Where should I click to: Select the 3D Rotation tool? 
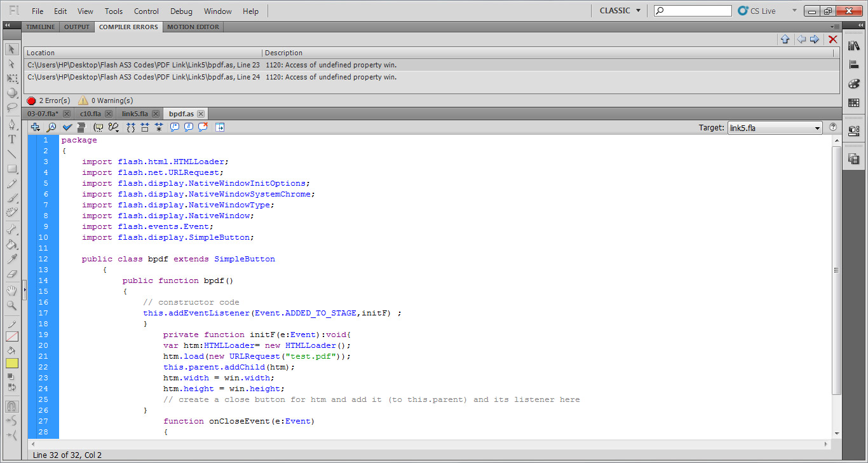(x=11, y=93)
